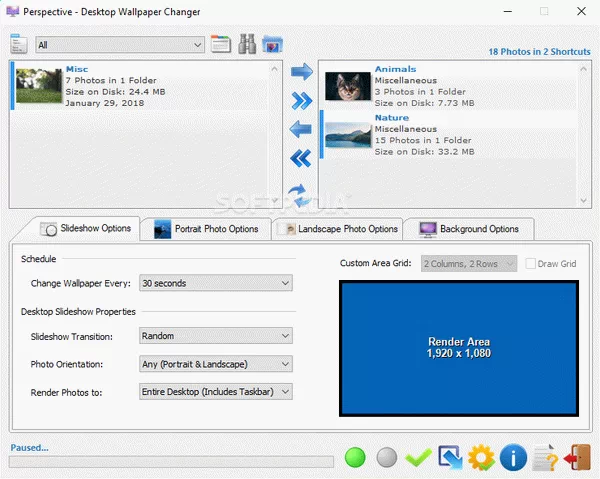Screen dimensions: 600x479
Task: Open settings with the orange gear icon
Action: pyautogui.click(x=482, y=458)
